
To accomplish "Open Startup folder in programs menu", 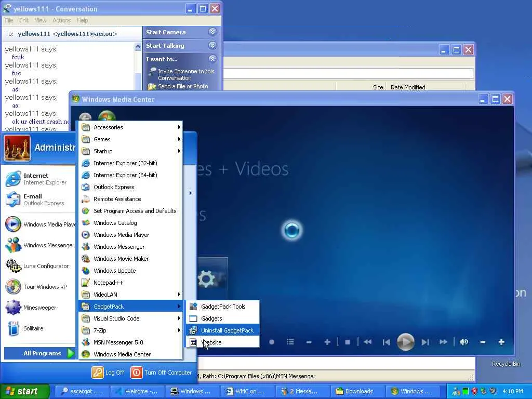I will (130, 151).
